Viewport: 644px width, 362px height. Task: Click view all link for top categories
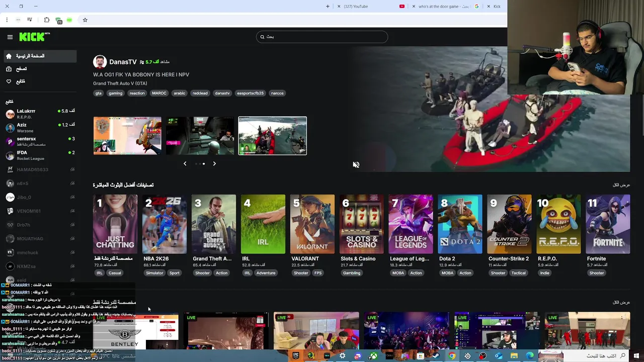621,185
